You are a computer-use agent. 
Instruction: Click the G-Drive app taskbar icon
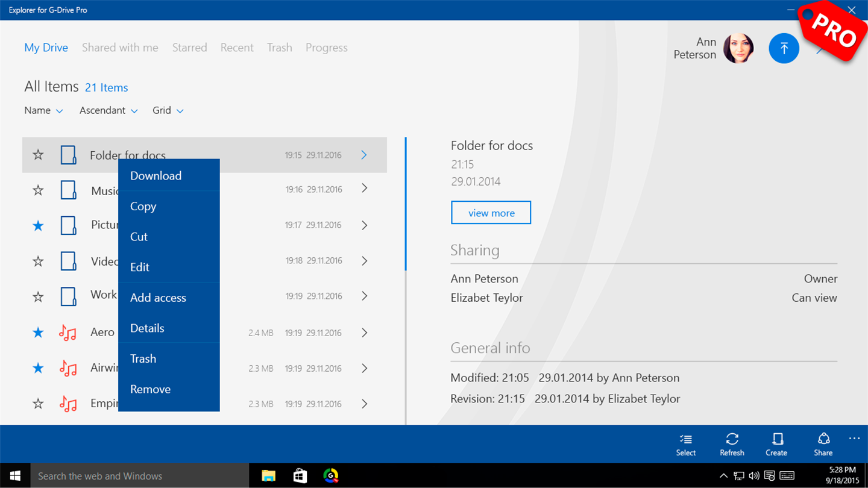(330, 476)
